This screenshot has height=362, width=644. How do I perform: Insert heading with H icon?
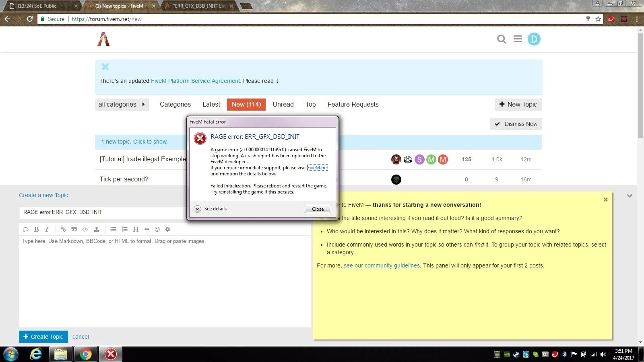tap(136, 229)
